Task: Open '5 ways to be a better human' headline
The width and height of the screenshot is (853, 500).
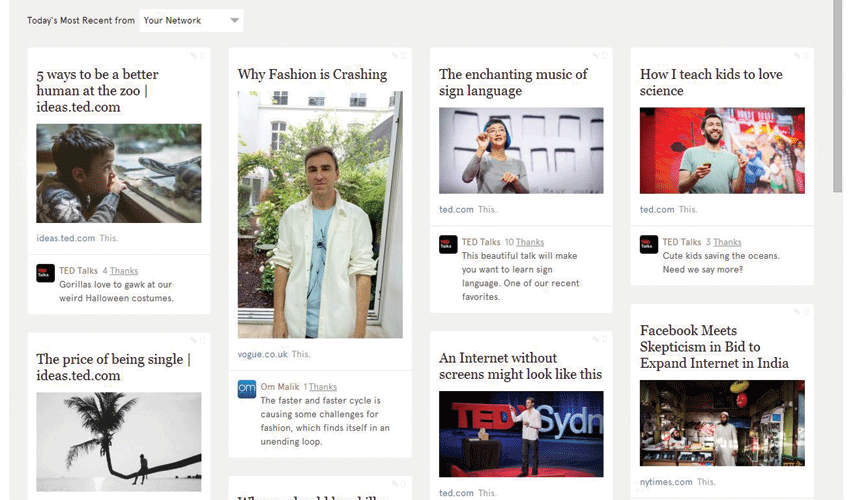Action: point(97,90)
